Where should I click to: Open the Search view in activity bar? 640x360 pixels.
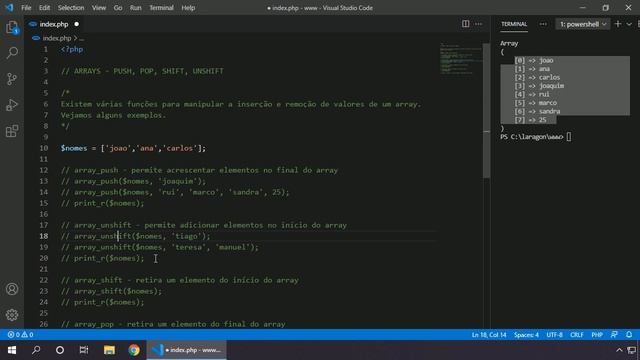pyautogui.click(x=12, y=53)
